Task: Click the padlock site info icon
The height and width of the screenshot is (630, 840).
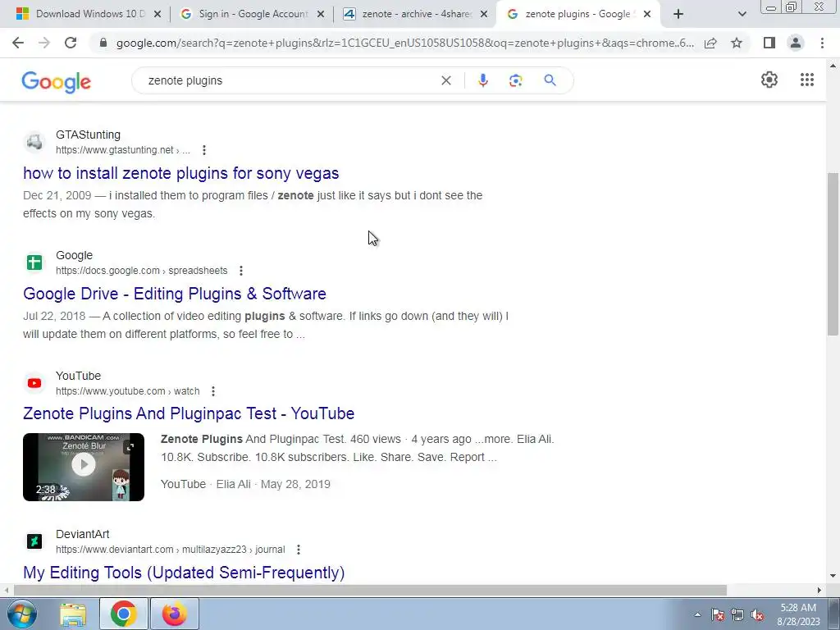Action: click(x=103, y=43)
